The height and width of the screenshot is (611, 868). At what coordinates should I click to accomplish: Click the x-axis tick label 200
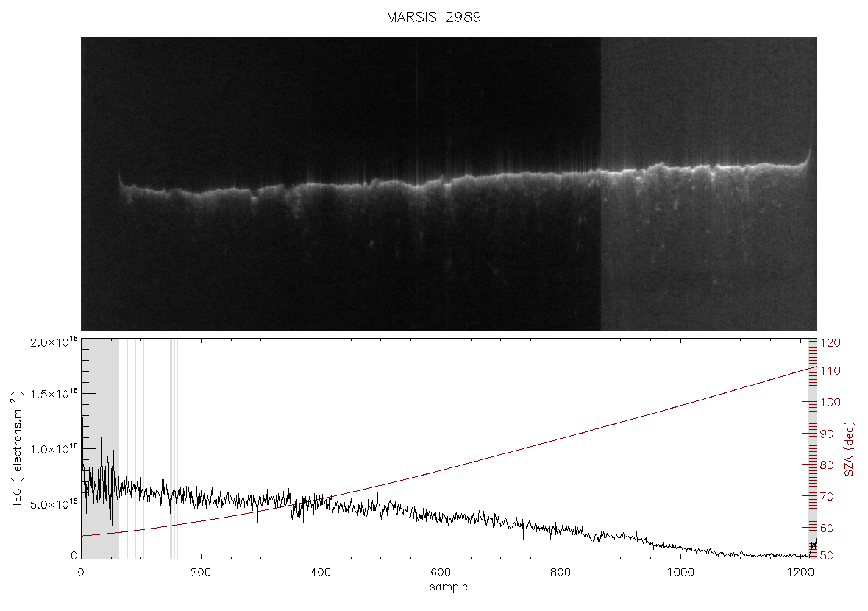[x=201, y=573]
